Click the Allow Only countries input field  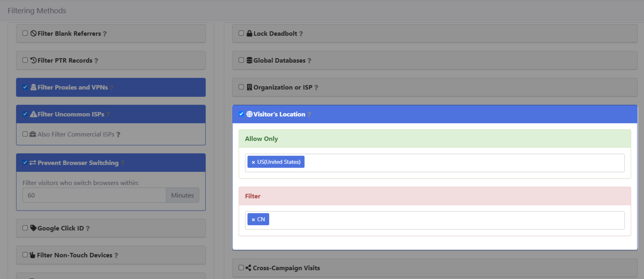[435, 163]
